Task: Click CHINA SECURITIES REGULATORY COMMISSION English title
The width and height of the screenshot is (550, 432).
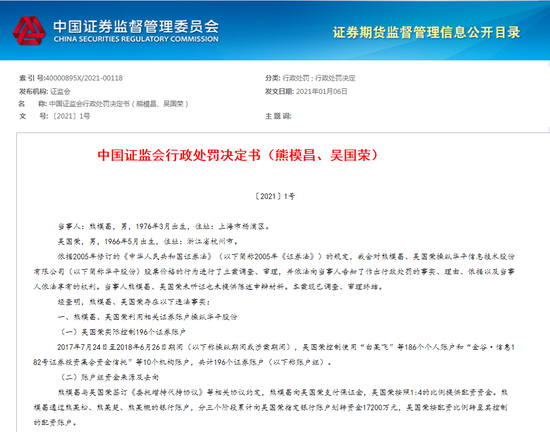Action: coord(136,39)
